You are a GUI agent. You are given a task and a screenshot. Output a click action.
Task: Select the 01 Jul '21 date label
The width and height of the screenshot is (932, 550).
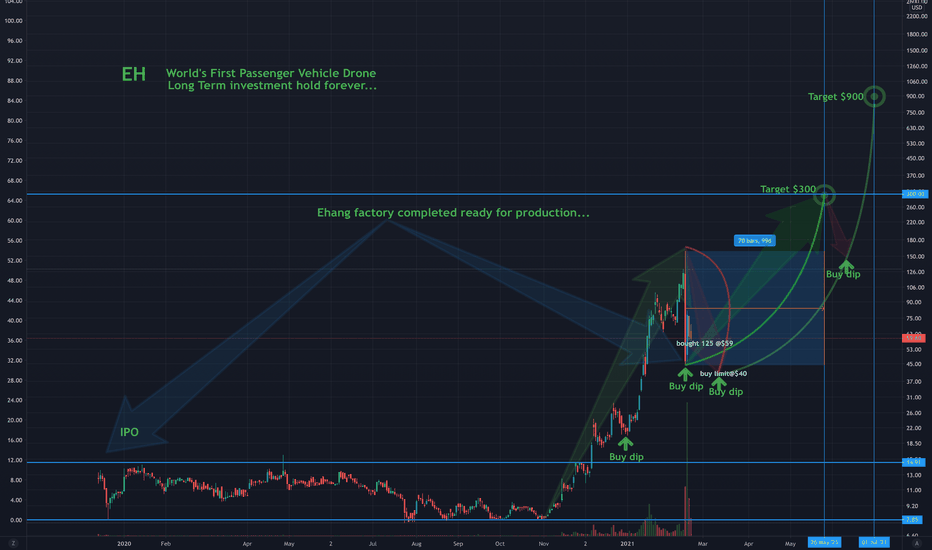pyautogui.click(x=874, y=542)
